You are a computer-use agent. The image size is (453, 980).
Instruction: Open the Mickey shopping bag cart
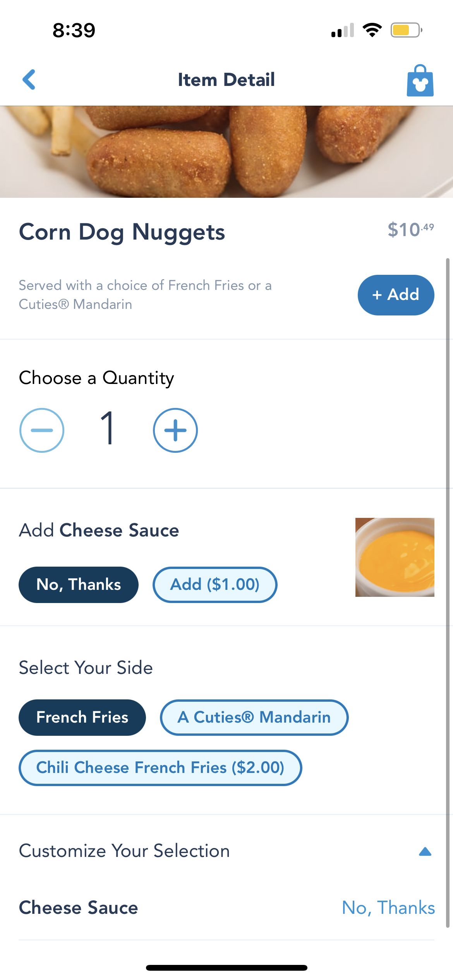click(x=420, y=81)
